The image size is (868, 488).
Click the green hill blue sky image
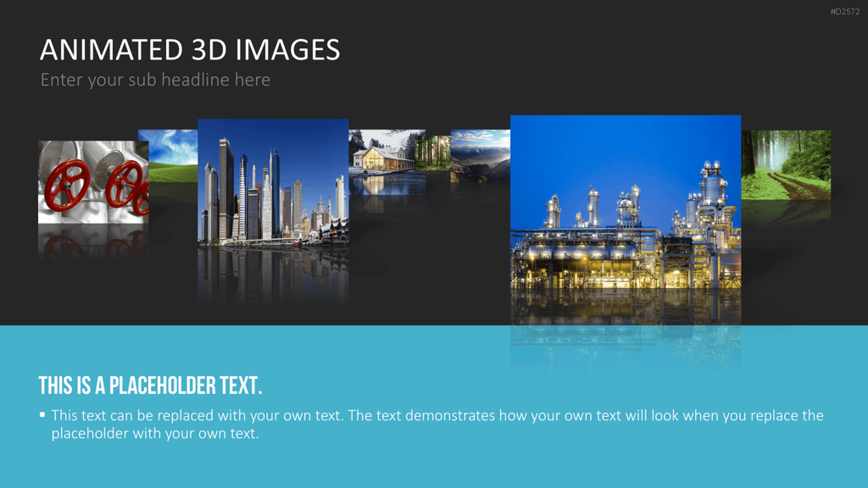click(x=168, y=156)
